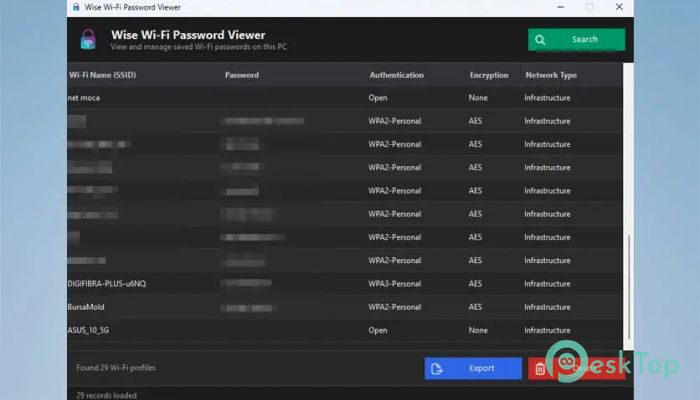Click the small lock icon in the title bar
Image resolution: width=700 pixels, height=400 pixels.
[x=76, y=7]
